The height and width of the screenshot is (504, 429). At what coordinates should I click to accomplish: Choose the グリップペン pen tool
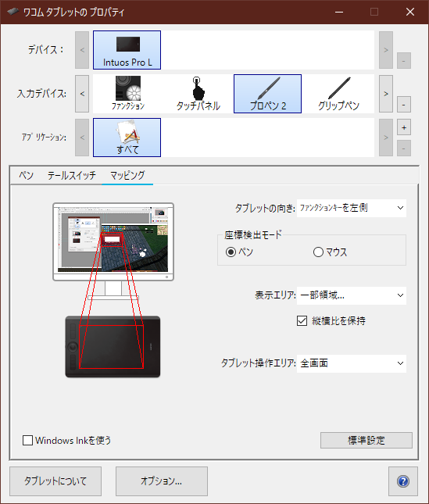coord(338,94)
